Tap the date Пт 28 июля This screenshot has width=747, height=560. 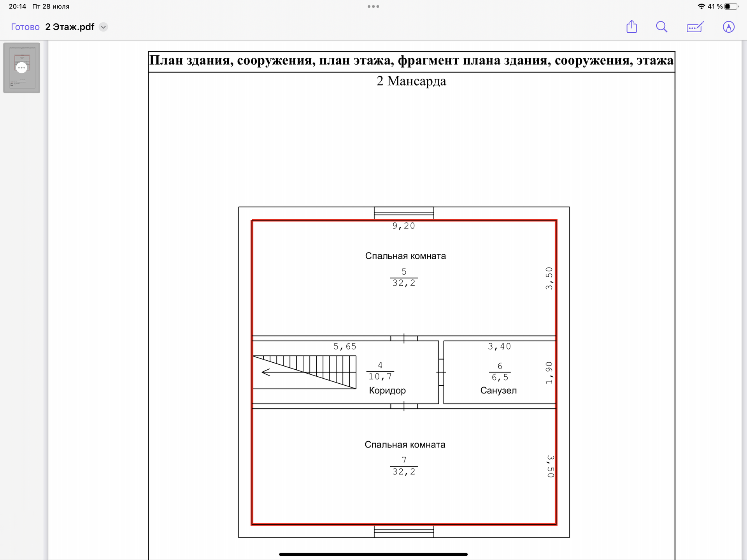point(51,7)
